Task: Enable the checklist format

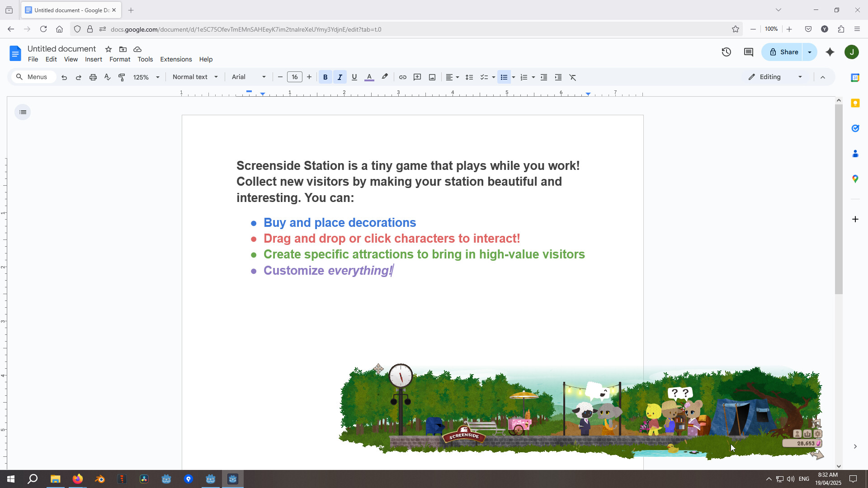Action: 484,77
